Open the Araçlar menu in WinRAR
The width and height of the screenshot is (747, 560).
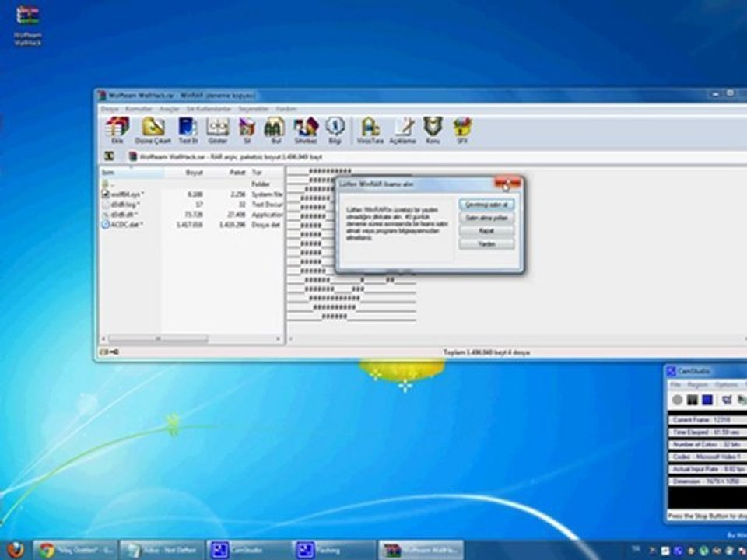pos(169,109)
